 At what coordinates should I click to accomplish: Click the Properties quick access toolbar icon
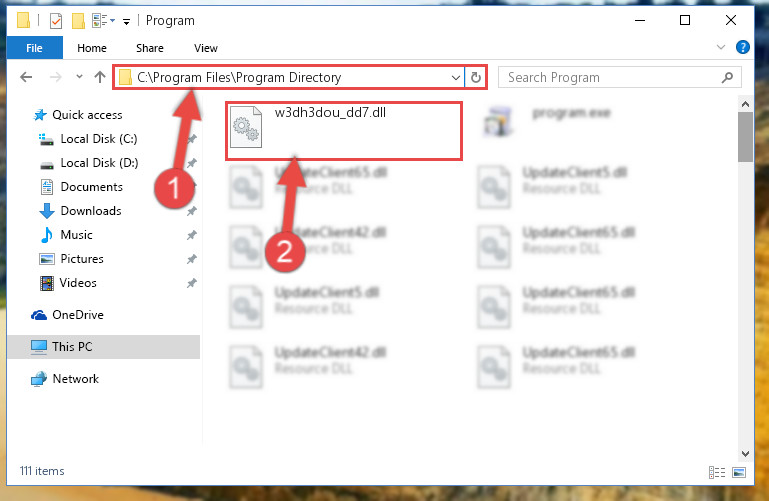coord(56,21)
